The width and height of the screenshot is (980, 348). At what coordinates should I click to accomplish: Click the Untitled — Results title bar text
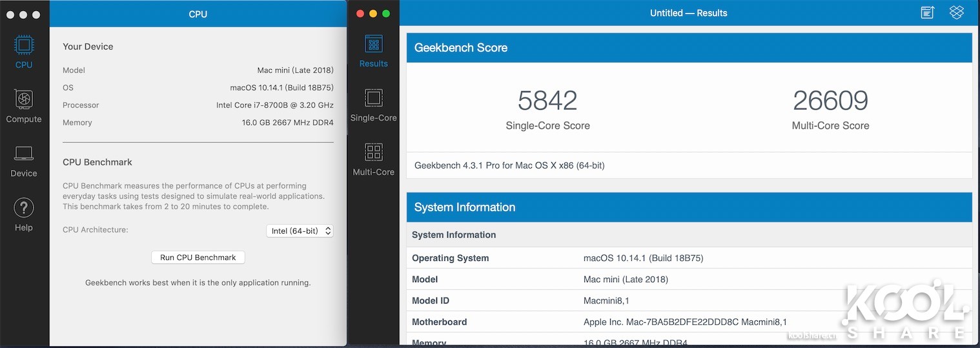click(x=689, y=13)
